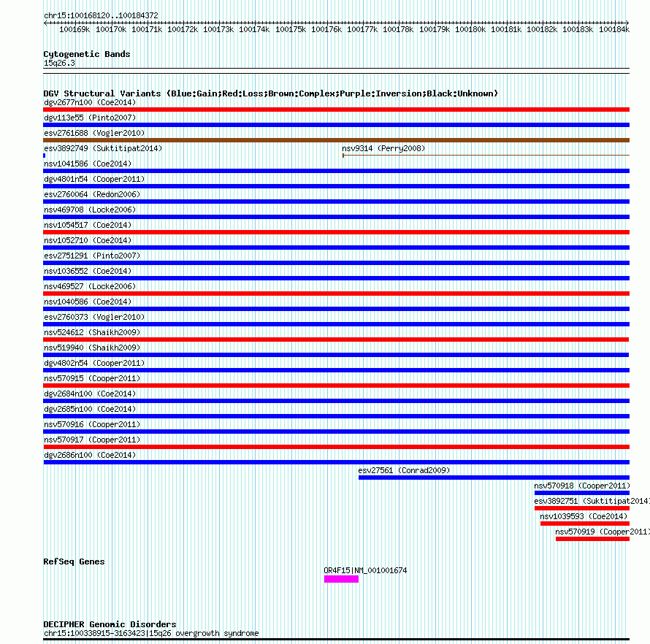Screen dimensions: 650x644
Task: Click the nsv570918 (Cooper2011) label
Action: pyautogui.click(x=582, y=486)
